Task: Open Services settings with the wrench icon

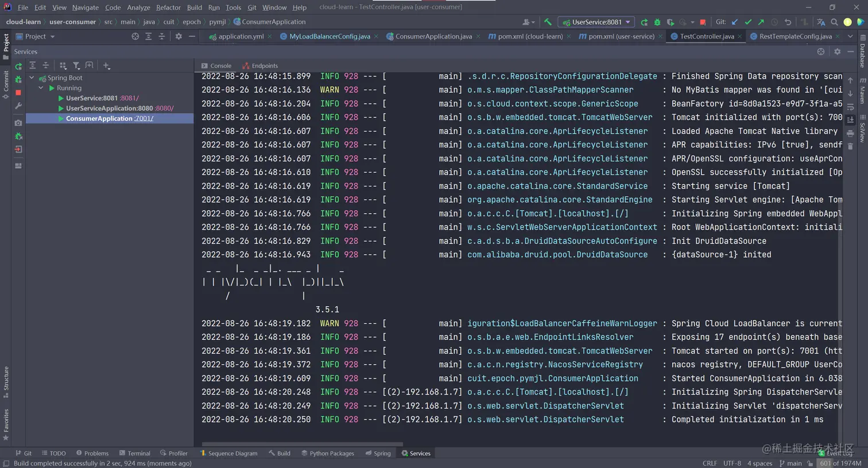Action: 18,105
